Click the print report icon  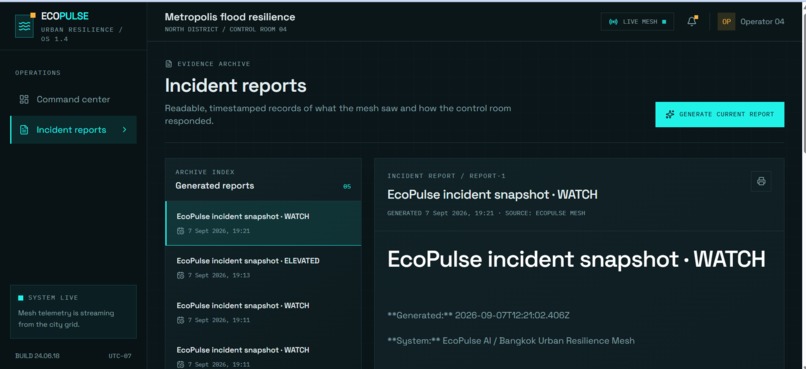761,181
